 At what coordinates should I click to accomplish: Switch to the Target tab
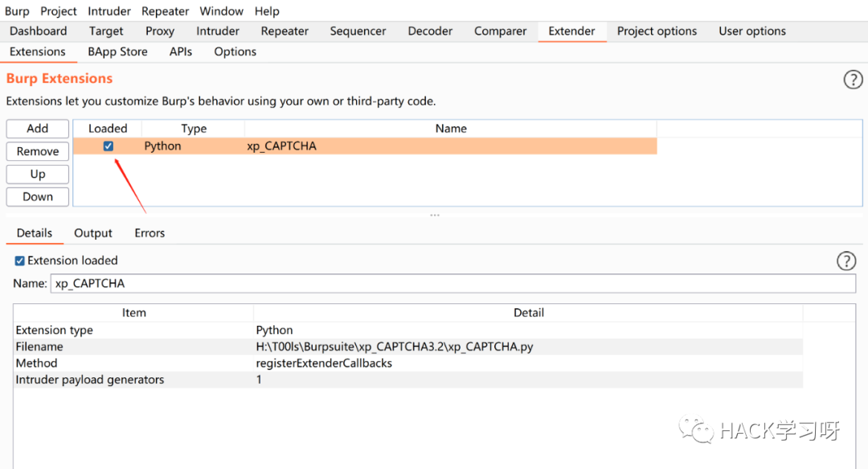106,31
